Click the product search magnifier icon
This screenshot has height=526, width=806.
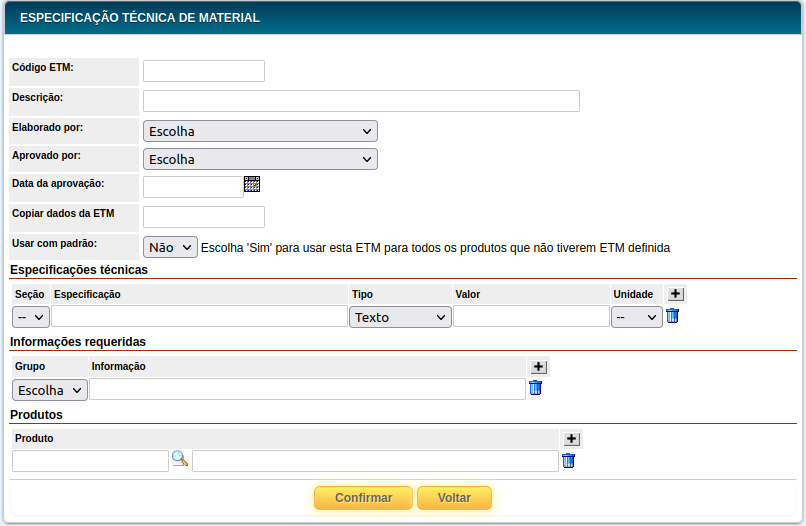tap(180, 459)
